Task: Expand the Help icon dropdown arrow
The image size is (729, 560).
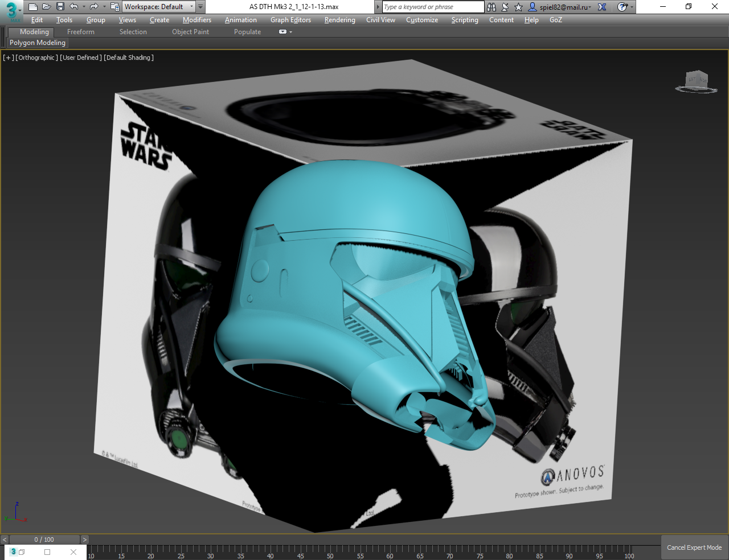Action: (x=632, y=7)
